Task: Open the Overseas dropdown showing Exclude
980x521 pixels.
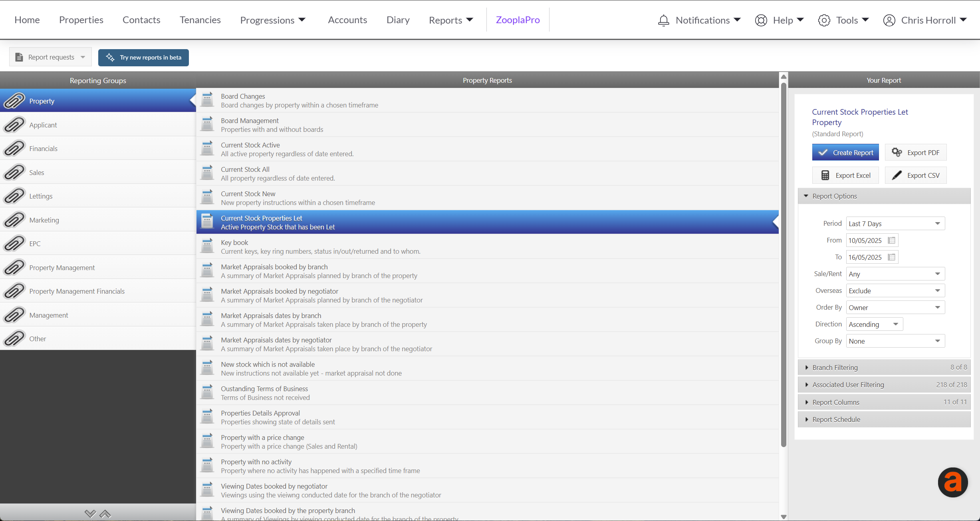Action: point(895,290)
